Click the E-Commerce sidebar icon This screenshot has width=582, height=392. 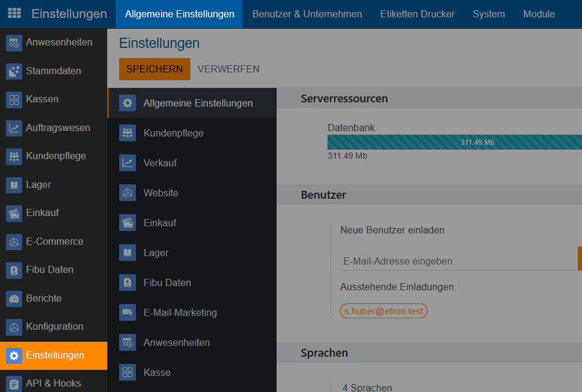point(14,242)
